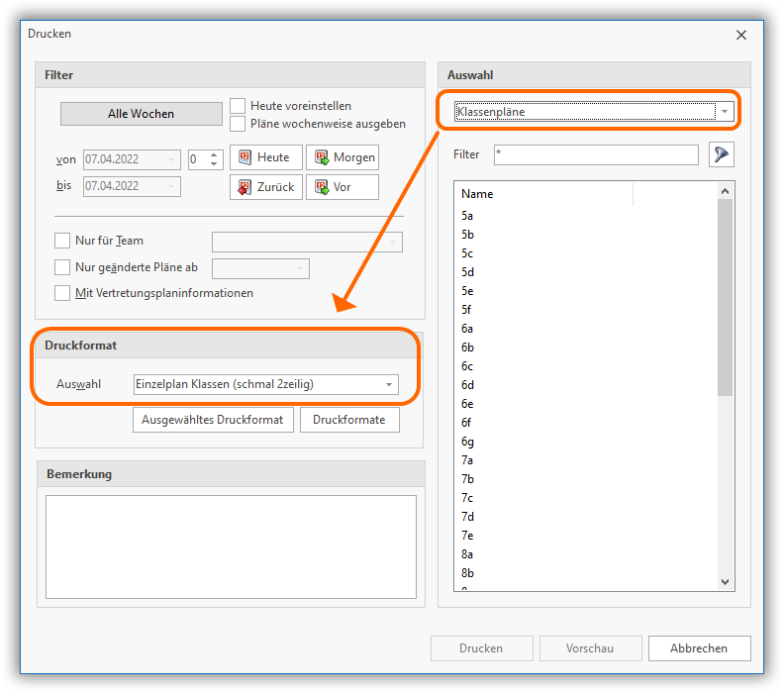
Task: Enable Heute voreinstellen checkbox
Action: [238, 106]
